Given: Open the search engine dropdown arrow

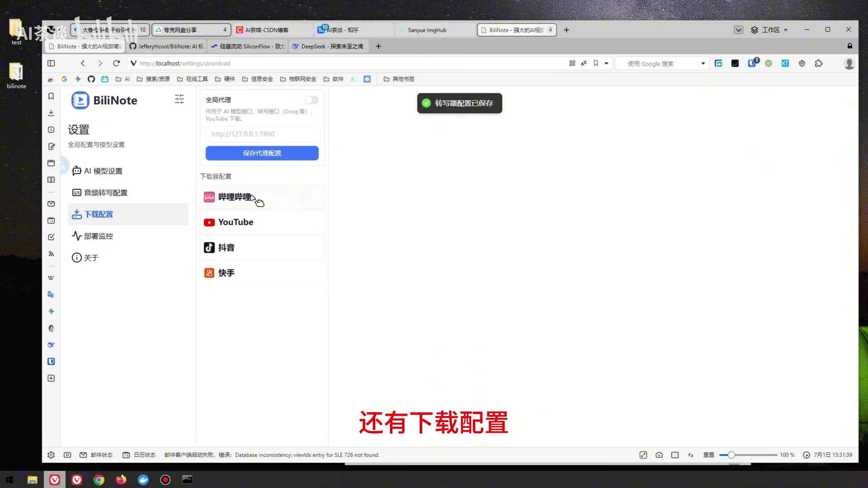Looking at the screenshot, I should tap(703, 63).
